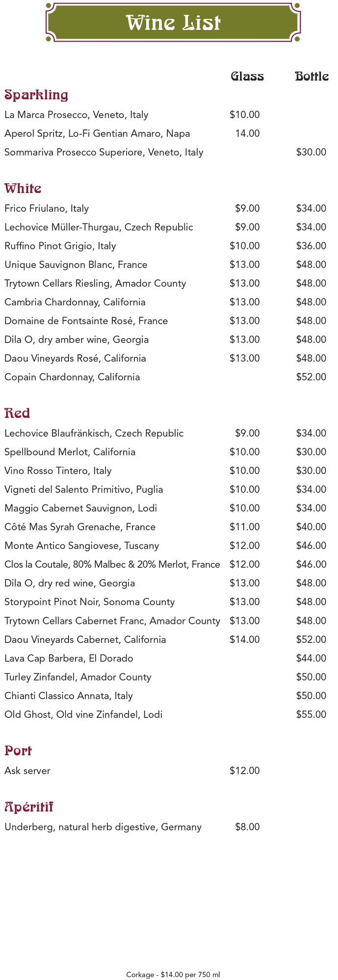The image size is (338, 980).
Task: Select La Marca Prosecco wine entry
Action: [x=77, y=115]
